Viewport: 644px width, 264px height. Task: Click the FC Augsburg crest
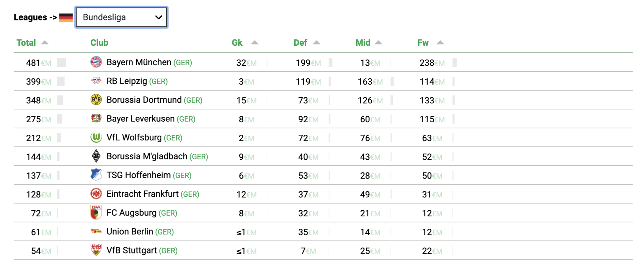click(96, 212)
